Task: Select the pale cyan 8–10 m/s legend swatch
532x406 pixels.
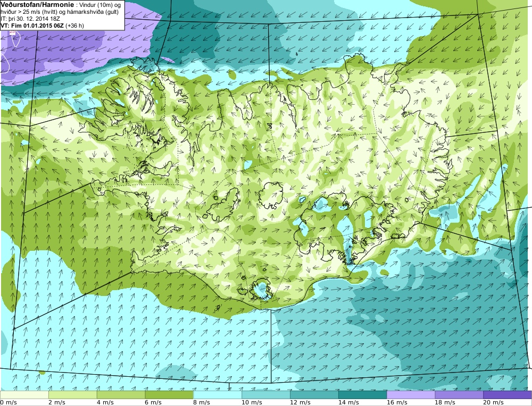Action: click(x=218, y=395)
